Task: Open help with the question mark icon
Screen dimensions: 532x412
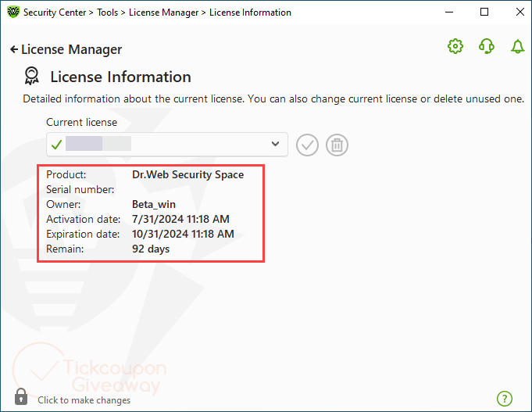Action: click(505, 399)
